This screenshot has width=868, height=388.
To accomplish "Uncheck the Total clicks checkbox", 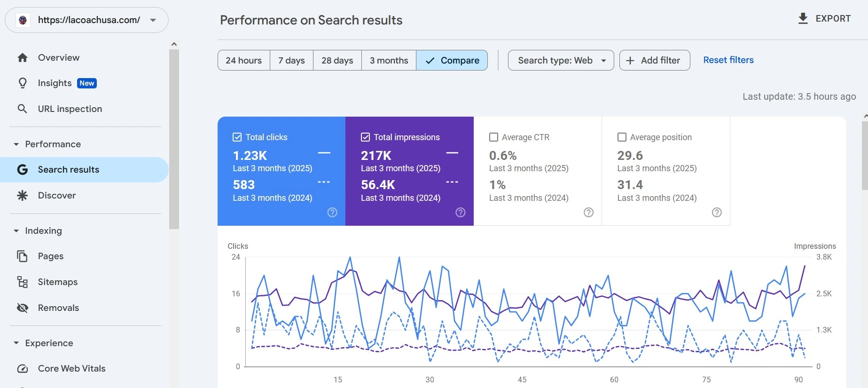I will [x=237, y=137].
